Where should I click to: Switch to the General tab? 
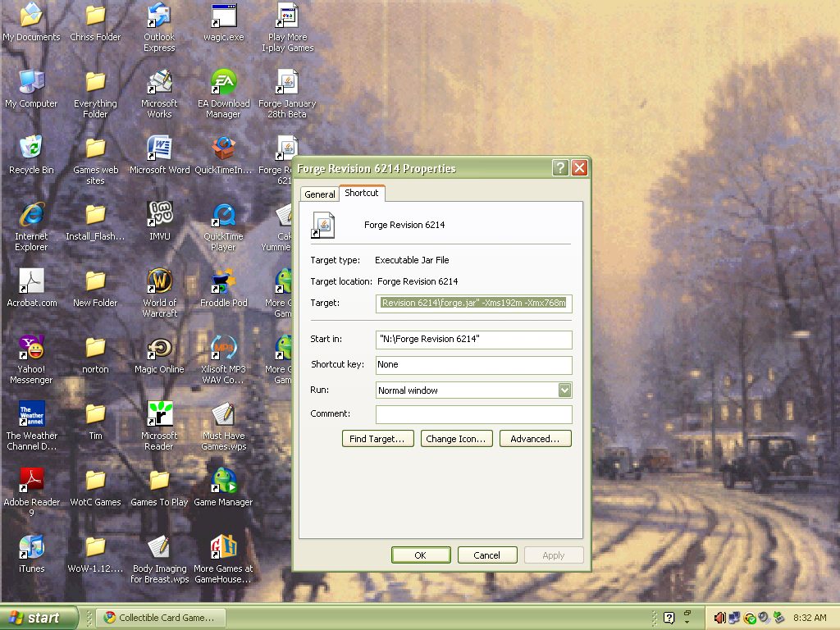point(319,194)
